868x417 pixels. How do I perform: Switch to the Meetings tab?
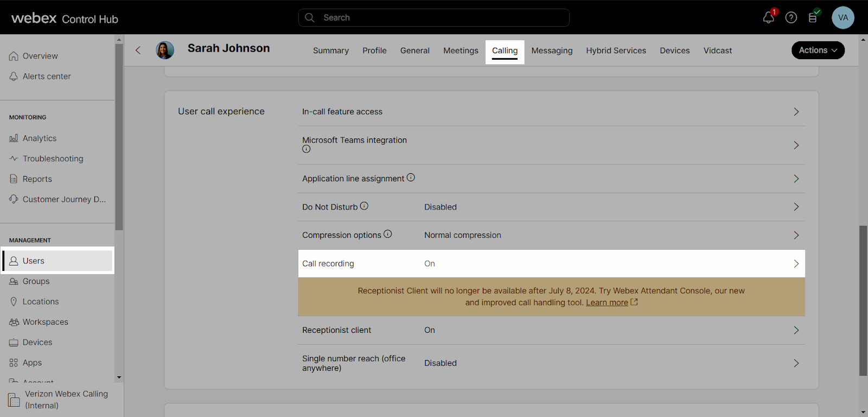pyautogui.click(x=461, y=50)
